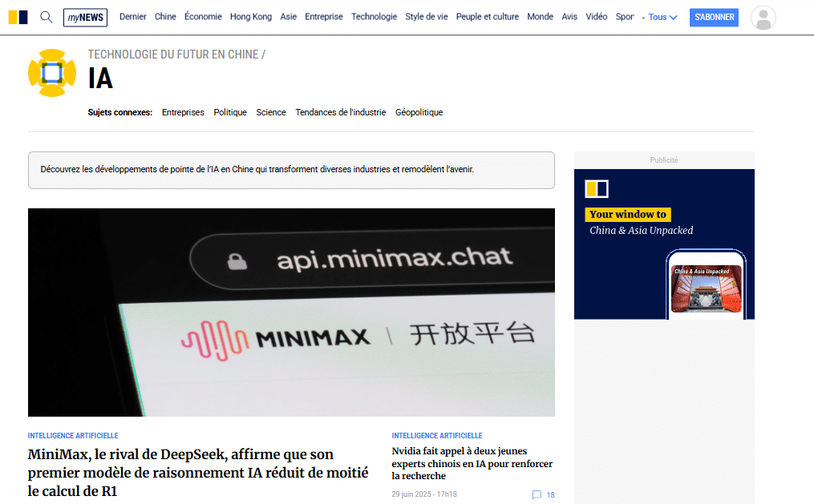Open the search magnifier icon
The width and height of the screenshot is (814, 504).
click(x=47, y=17)
